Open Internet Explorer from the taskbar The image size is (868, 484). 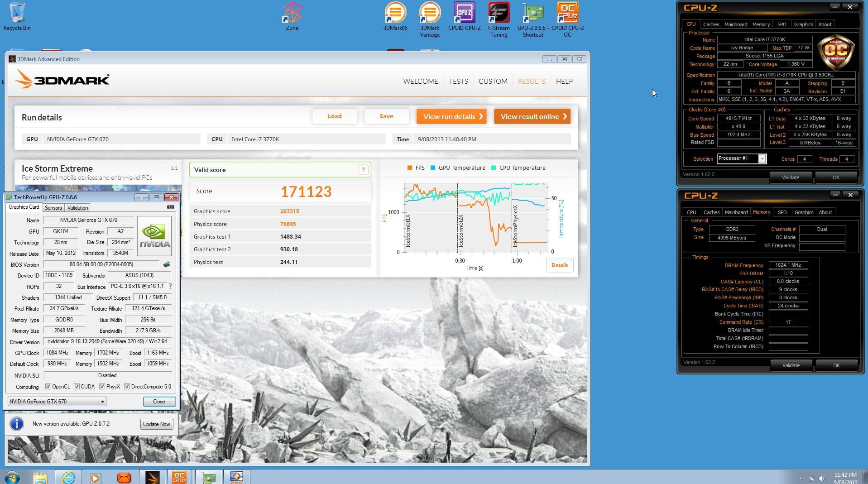(68, 477)
